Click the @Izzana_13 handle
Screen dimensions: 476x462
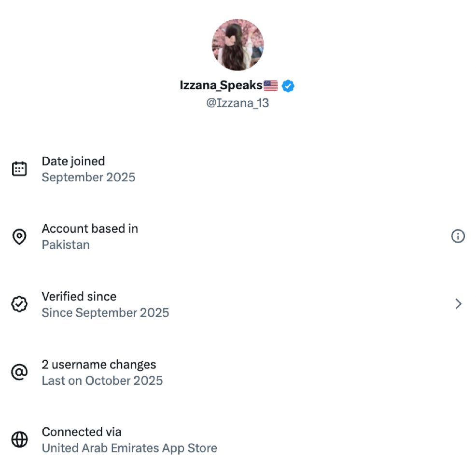pyautogui.click(x=238, y=103)
